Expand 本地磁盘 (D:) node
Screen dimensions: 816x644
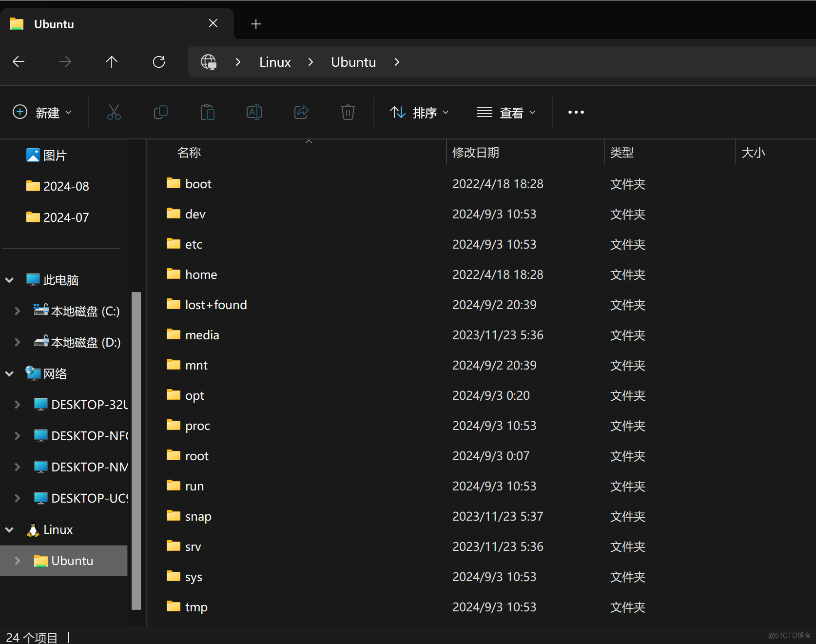click(x=17, y=342)
